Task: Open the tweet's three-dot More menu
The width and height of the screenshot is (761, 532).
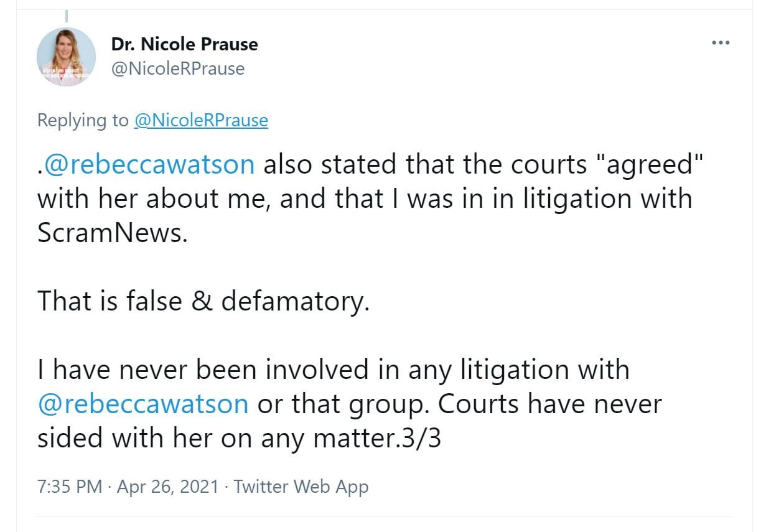Action: pyautogui.click(x=720, y=44)
